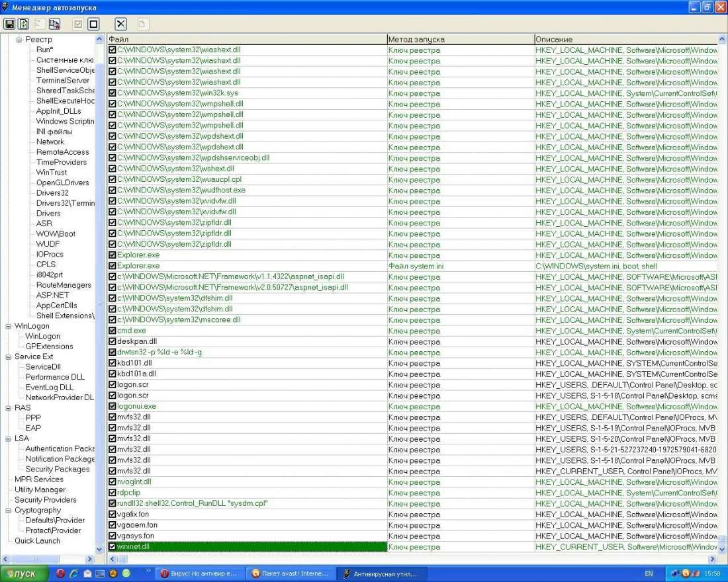
Task: Click the green round quick launch icon
Action: [x=126, y=573]
